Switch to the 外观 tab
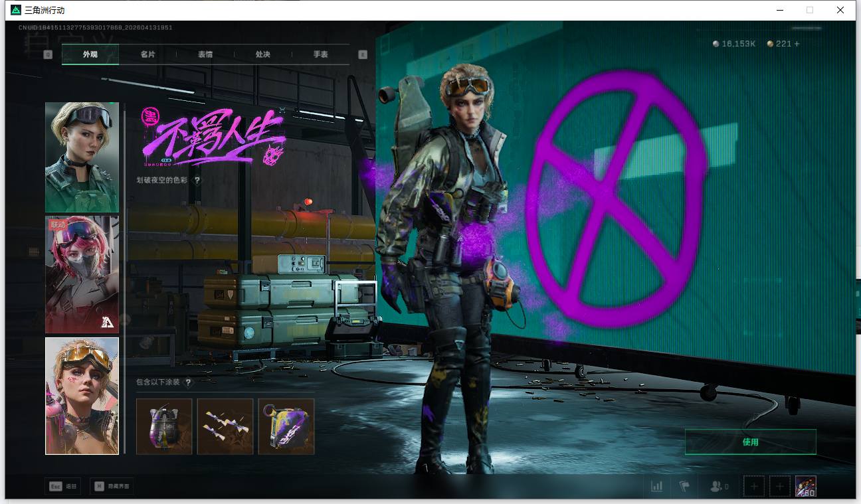861x504 pixels. 90,54
